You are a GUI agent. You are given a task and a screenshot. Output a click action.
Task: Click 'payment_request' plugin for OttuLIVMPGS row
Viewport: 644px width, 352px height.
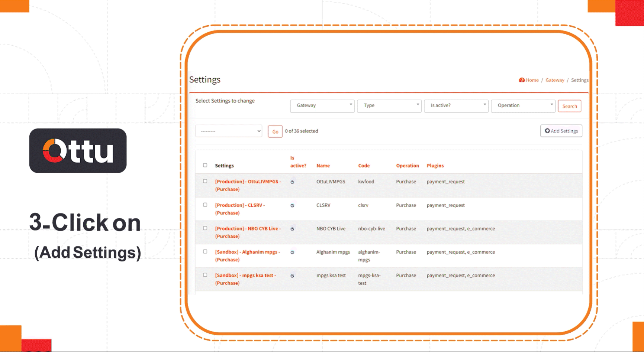(446, 182)
